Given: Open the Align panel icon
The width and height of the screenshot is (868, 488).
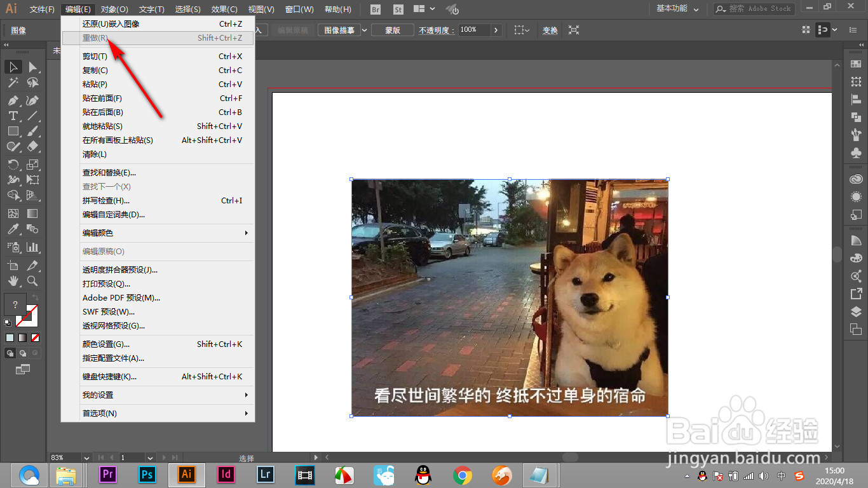Looking at the screenshot, I should (x=856, y=99).
